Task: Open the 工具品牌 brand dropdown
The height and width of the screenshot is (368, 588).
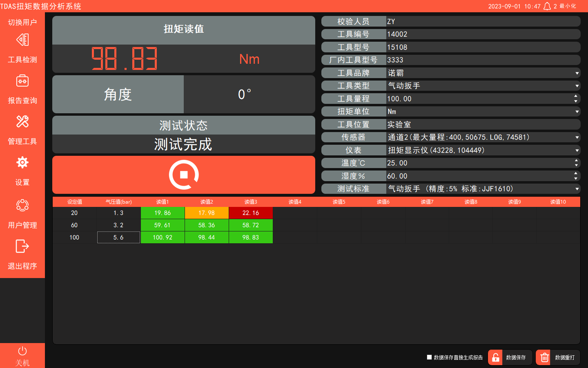Action: click(577, 73)
